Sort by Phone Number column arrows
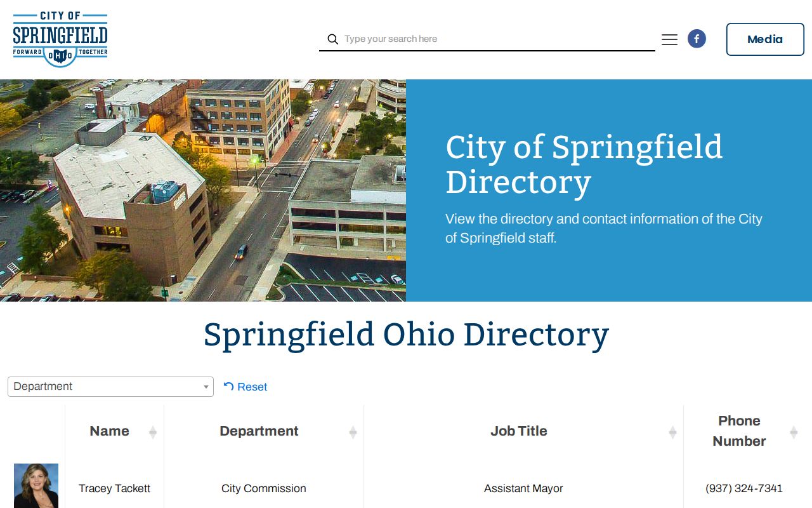This screenshot has height=508, width=812. pyautogui.click(x=794, y=432)
